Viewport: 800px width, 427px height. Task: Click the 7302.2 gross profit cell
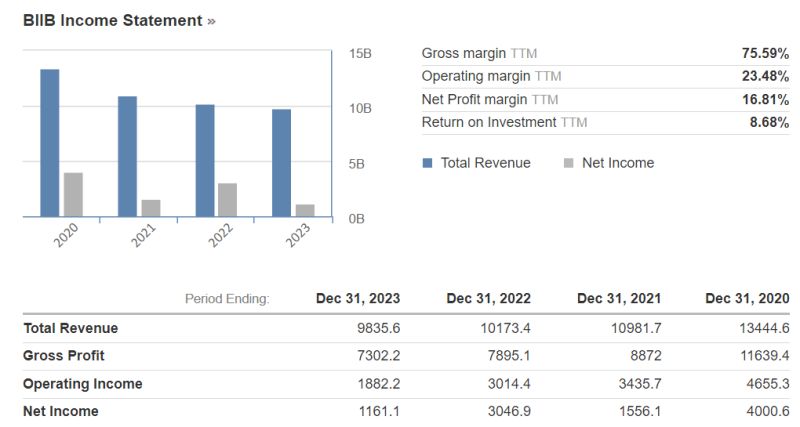click(x=379, y=356)
